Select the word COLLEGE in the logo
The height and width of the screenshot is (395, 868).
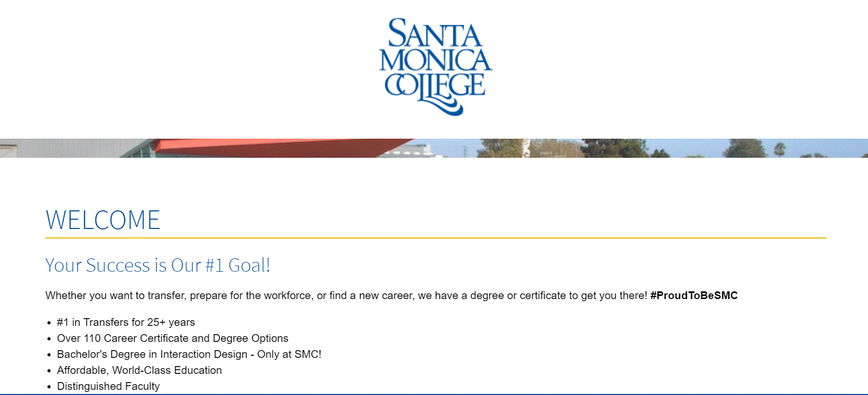pyautogui.click(x=435, y=85)
